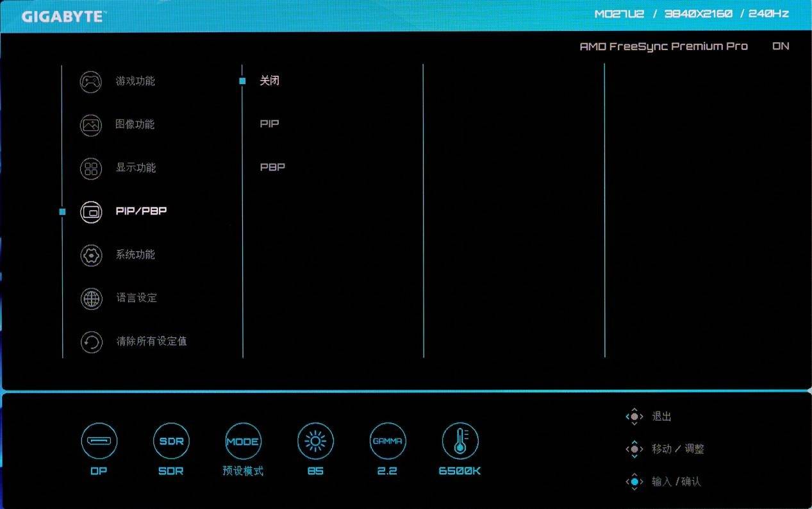Open the gear icon for 系统功能
The width and height of the screenshot is (812, 509).
click(x=91, y=255)
